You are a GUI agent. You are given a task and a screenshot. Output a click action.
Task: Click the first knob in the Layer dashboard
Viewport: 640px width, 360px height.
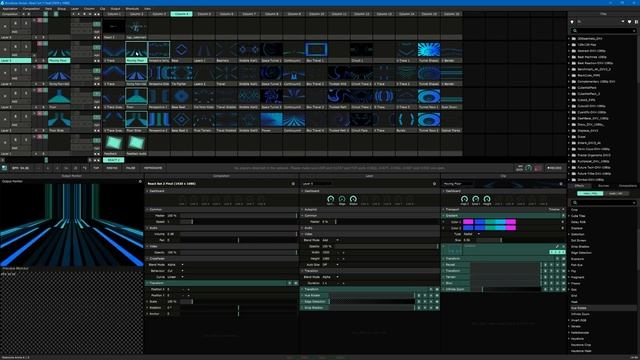coord(331,199)
